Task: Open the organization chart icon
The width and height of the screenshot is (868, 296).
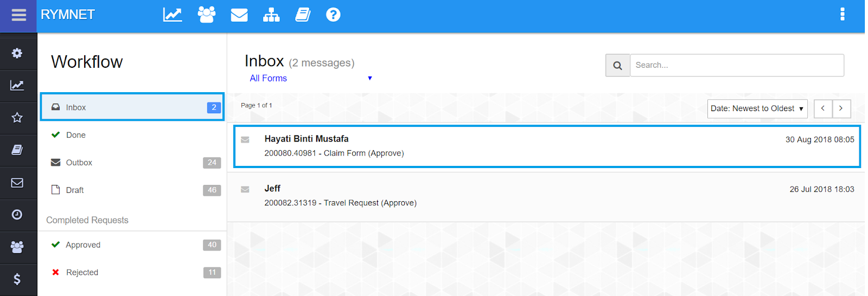Action: point(271,15)
